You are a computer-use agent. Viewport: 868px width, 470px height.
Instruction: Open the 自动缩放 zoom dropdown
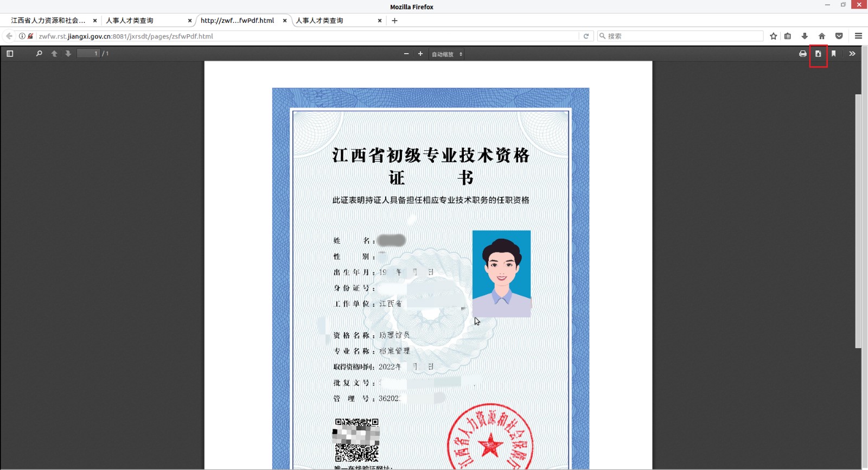pyautogui.click(x=447, y=54)
